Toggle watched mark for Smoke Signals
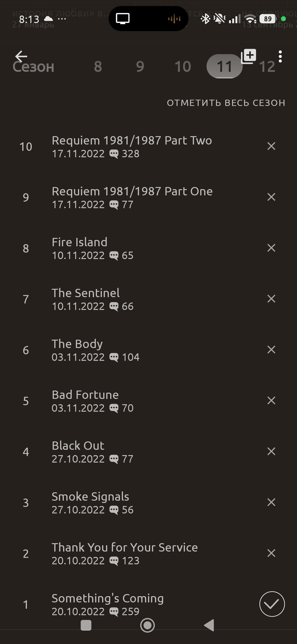297x644 pixels. 271,502
